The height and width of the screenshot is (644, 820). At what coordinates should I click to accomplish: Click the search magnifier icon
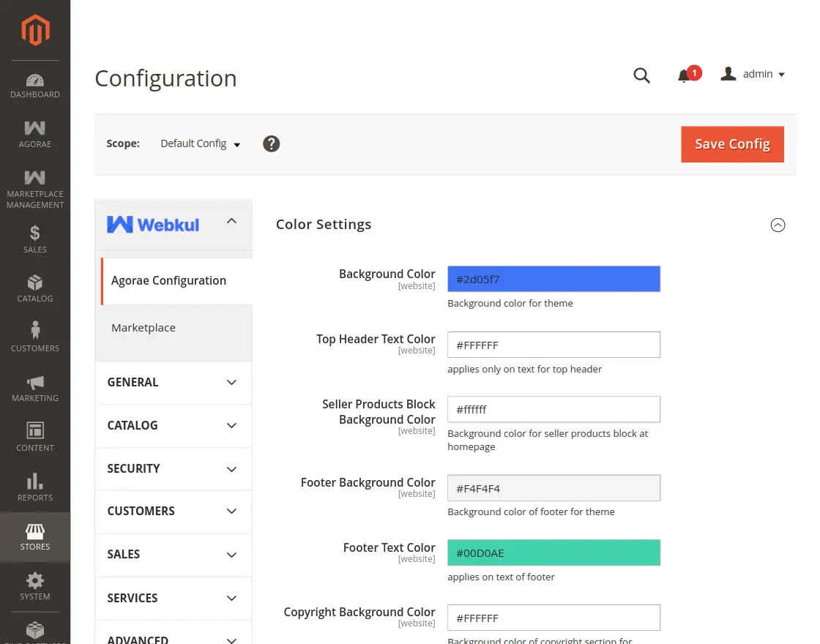641,75
